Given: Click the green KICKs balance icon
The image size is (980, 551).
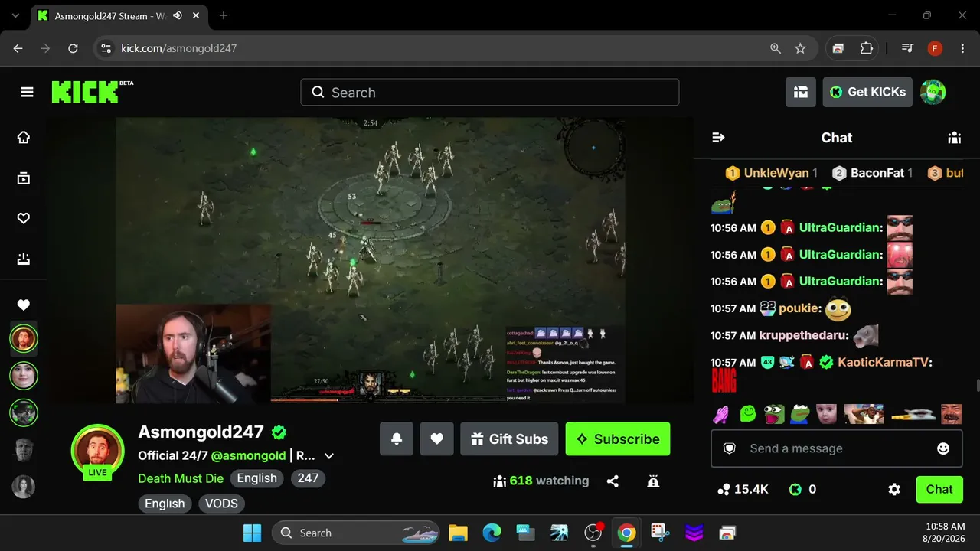Looking at the screenshot, I should [795, 490].
